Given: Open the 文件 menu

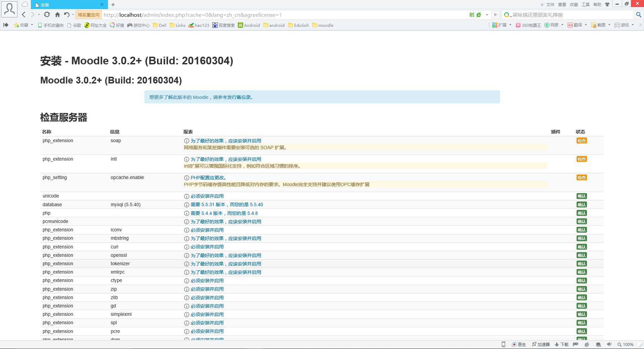Looking at the screenshot, I should pos(550,5).
